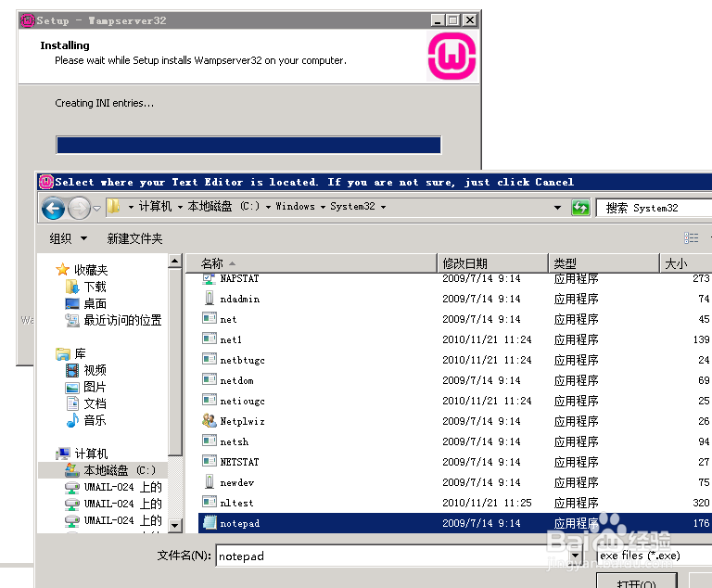Open dropdown arrow after System32 in path
This screenshot has width=712, height=588.
tap(383, 207)
